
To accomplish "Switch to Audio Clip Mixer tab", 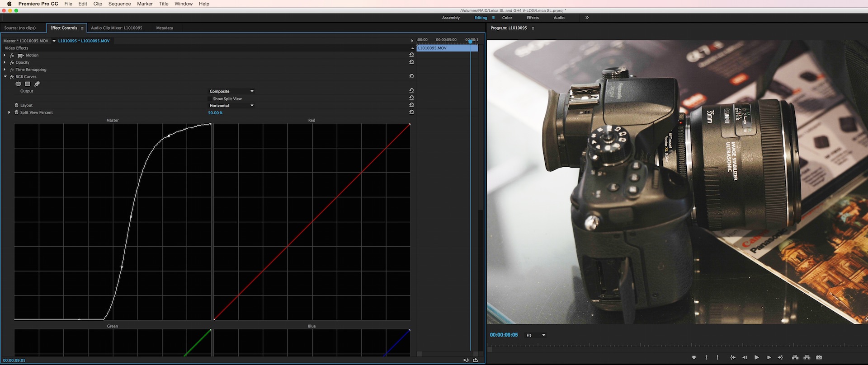I will (117, 28).
